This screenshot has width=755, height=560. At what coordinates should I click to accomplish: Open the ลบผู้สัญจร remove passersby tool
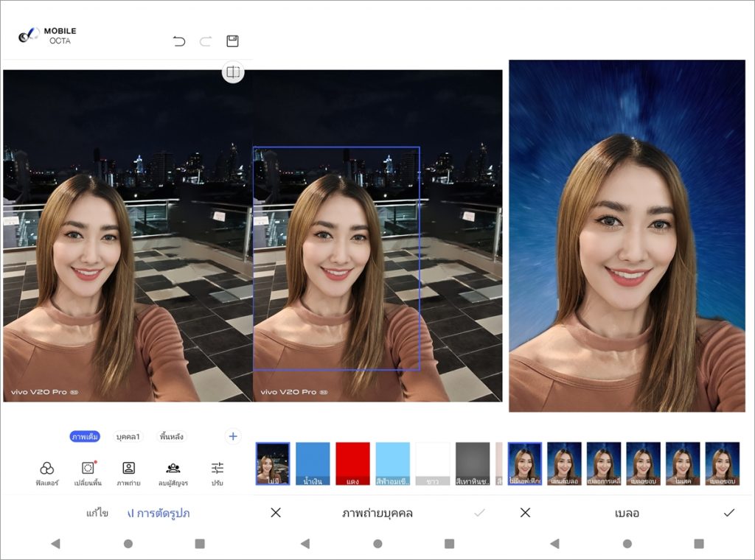[173, 473]
